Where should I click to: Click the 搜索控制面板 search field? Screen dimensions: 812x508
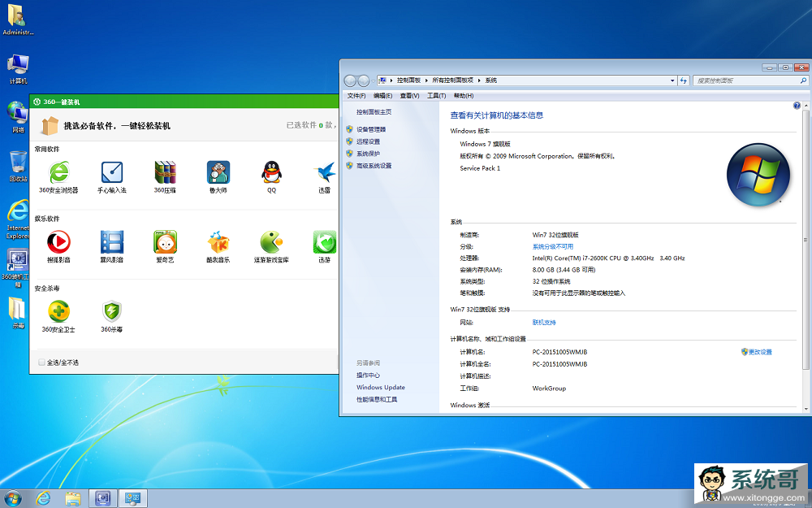pos(751,80)
